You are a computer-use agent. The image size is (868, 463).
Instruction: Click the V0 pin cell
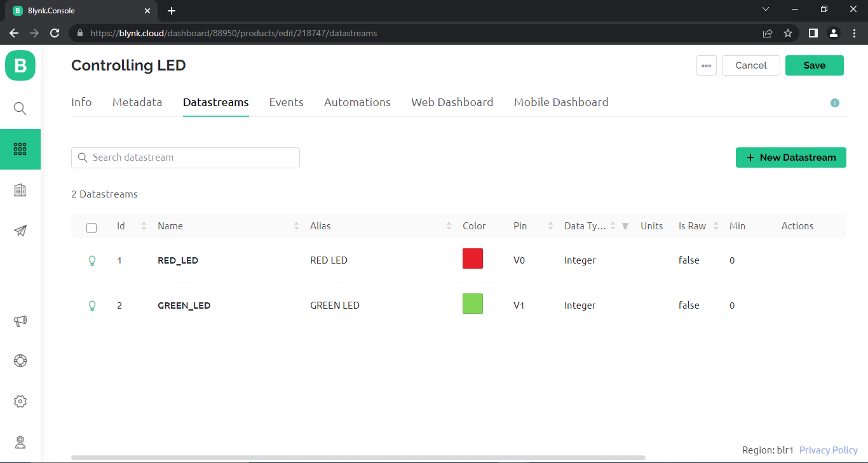(519, 260)
